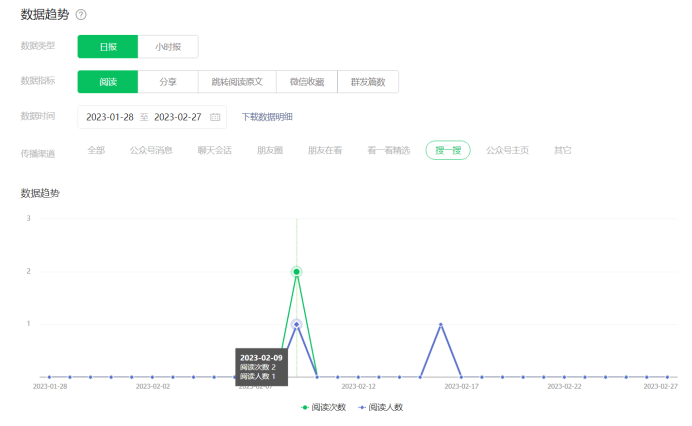Click the 2023-02-09 chart tooltip

click(261, 367)
